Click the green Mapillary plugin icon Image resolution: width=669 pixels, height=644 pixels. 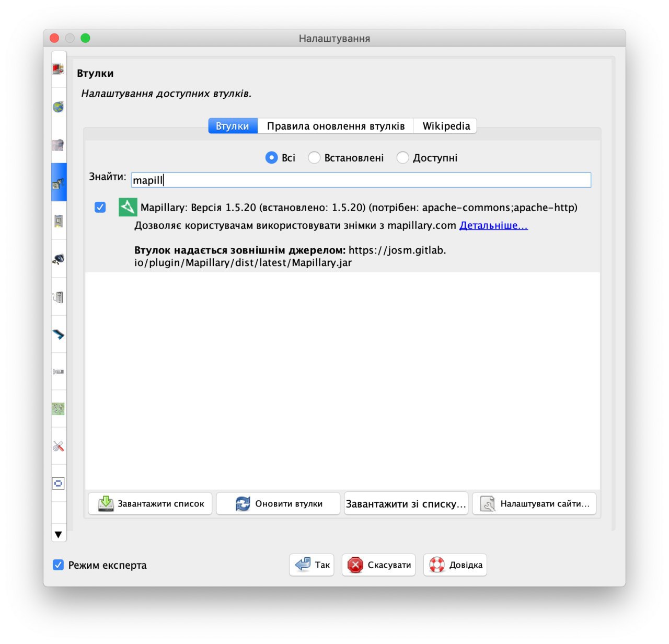[x=128, y=208]
